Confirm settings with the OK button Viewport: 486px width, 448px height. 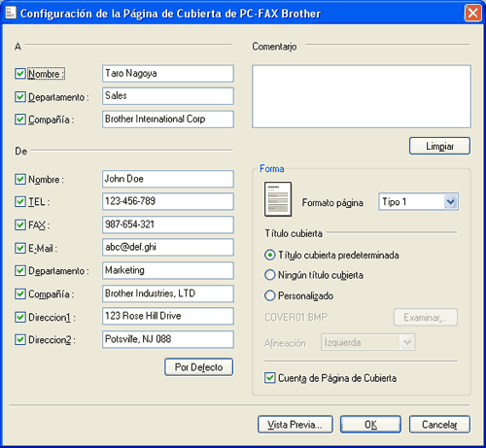370,425
